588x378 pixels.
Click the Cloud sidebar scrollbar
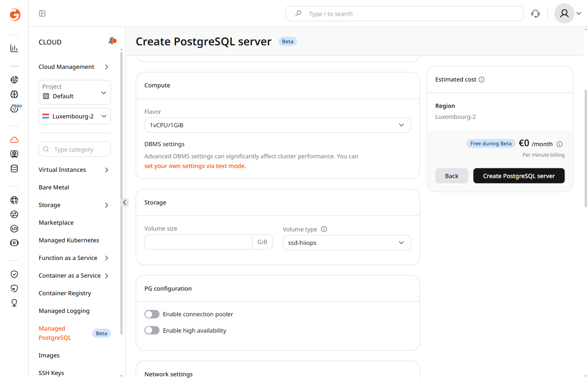pos(121,193)
